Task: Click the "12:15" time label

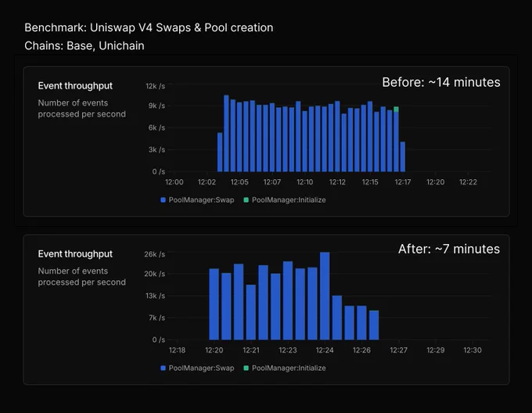Action: (370, 182)
